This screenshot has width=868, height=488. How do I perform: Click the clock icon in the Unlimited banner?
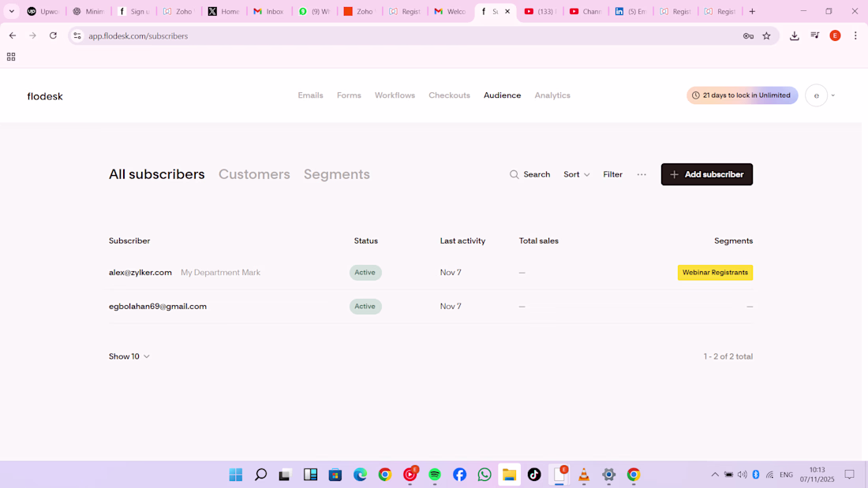[696, 95]
